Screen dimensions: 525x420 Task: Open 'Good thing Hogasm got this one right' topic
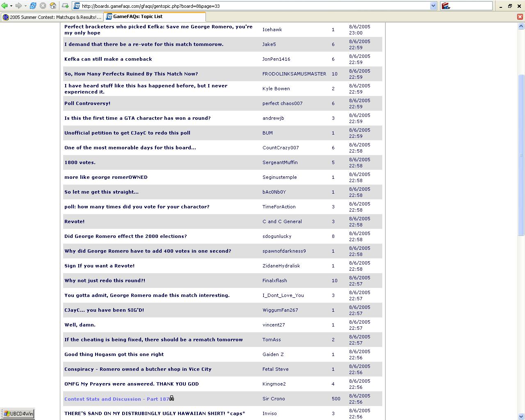tap(114, 354)
